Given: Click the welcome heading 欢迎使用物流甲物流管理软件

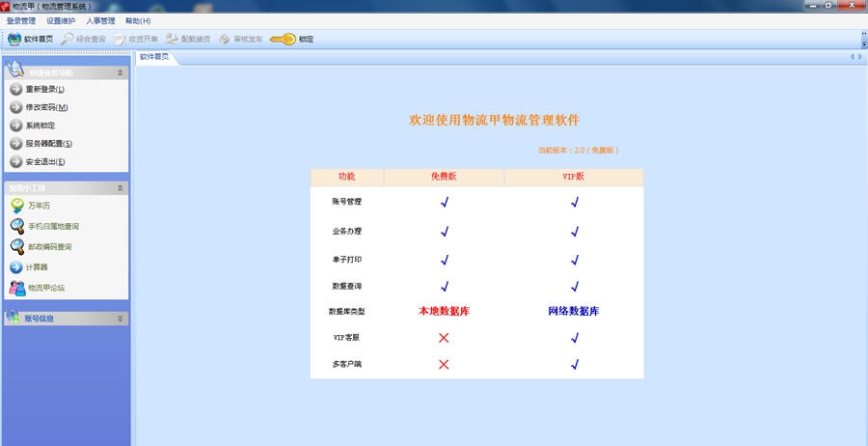Looking at the screenshot, I should [x=495, y=121].
